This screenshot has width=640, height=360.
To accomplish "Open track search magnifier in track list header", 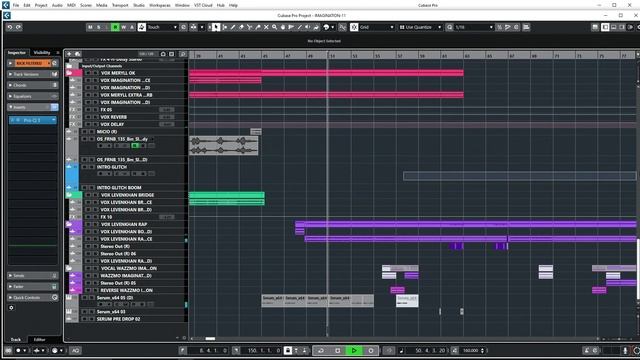I will pyautogui.click(x=183, y=54).
